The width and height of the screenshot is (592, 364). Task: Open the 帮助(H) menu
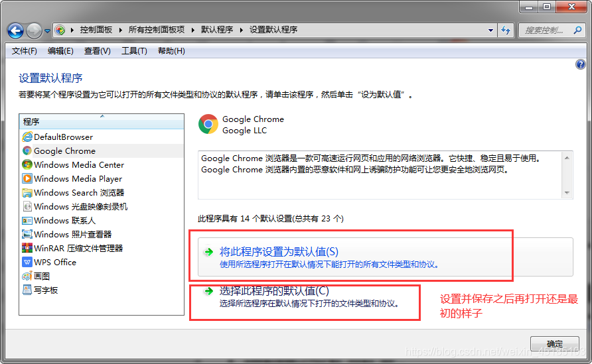click(171, 51)
